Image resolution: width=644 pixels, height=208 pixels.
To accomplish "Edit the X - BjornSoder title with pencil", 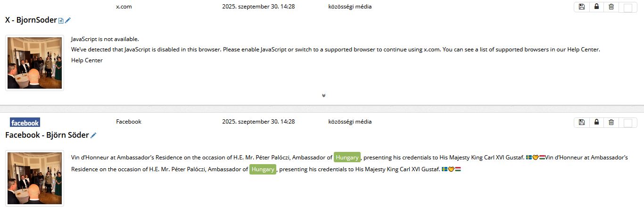I will click(x=68, y=20).
